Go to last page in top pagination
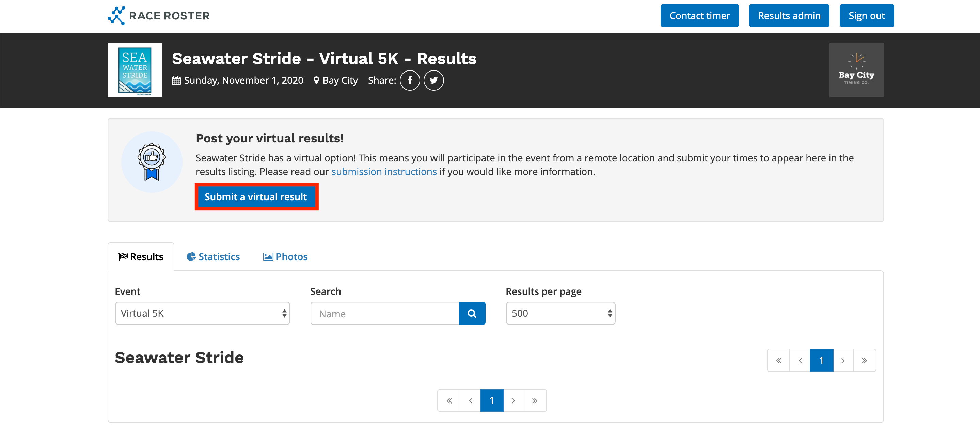Viewport: 980px width, 442px height. point(864,360)
